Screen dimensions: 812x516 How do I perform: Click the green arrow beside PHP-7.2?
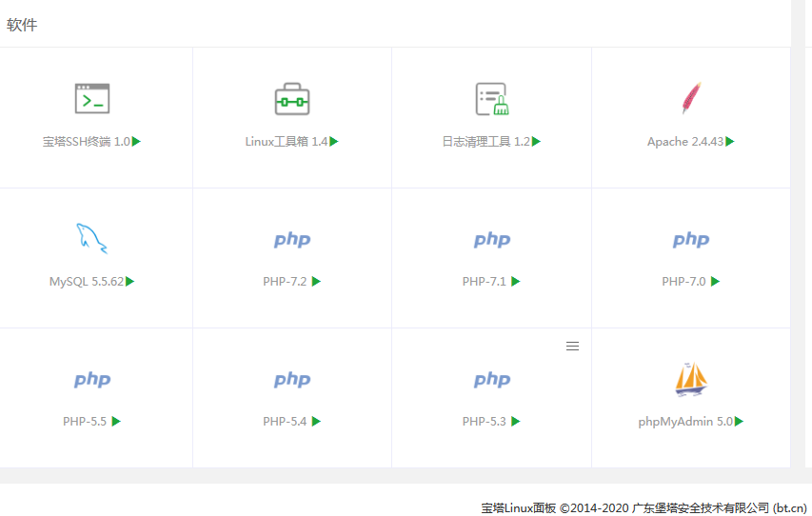316,281
